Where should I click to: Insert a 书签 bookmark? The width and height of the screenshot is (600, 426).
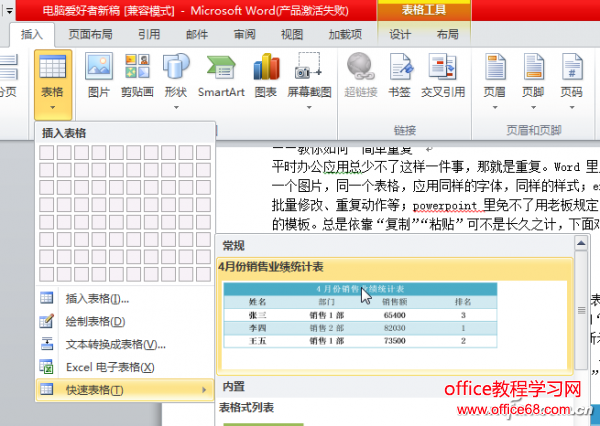click(399, 76)
